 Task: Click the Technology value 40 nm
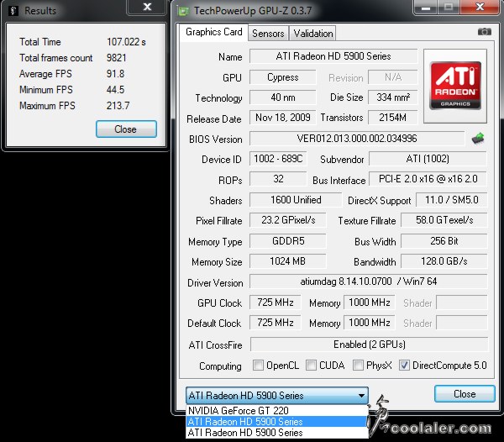283,97
